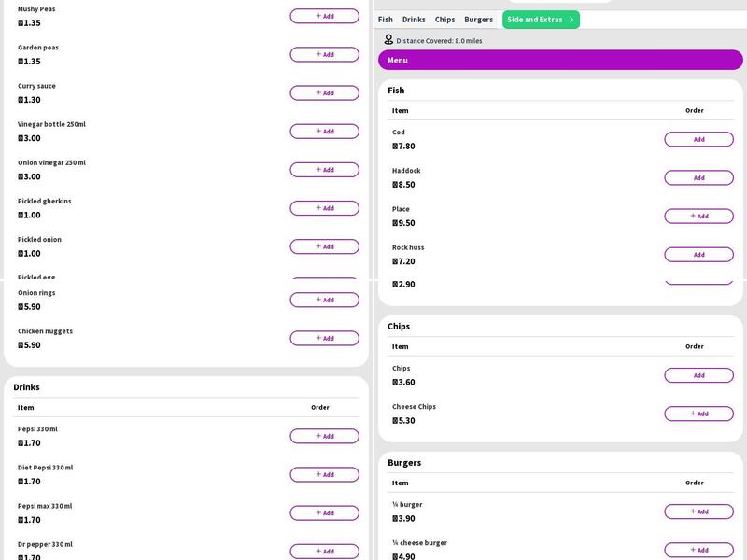747x560 pixels.
Task: Click the distance covered location icon
Action: tap(388, 40)
